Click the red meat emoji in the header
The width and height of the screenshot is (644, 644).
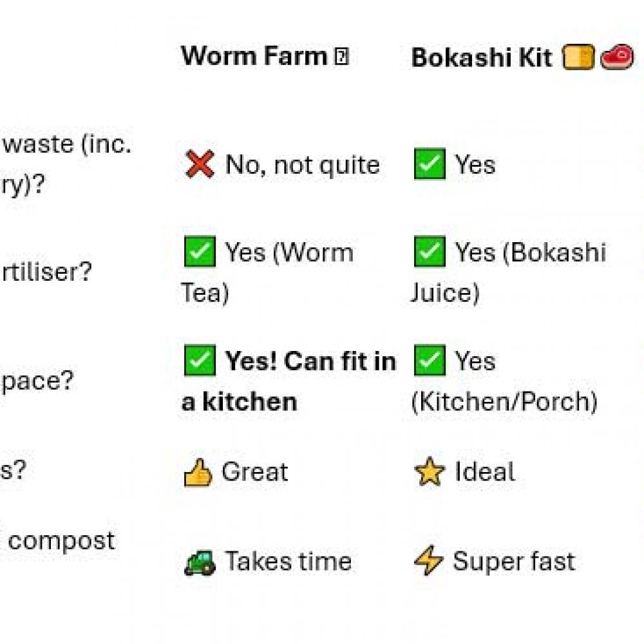(617, 58)
